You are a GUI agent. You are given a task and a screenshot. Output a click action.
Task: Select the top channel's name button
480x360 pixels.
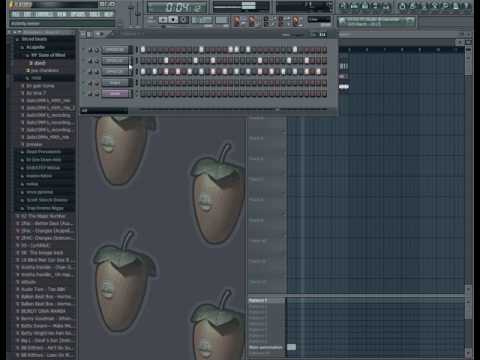coord(115,50)
